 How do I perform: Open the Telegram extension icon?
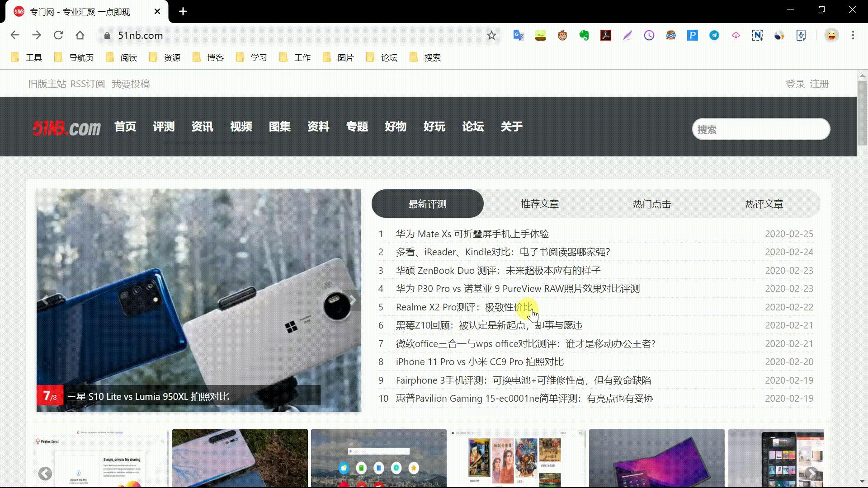714,35
